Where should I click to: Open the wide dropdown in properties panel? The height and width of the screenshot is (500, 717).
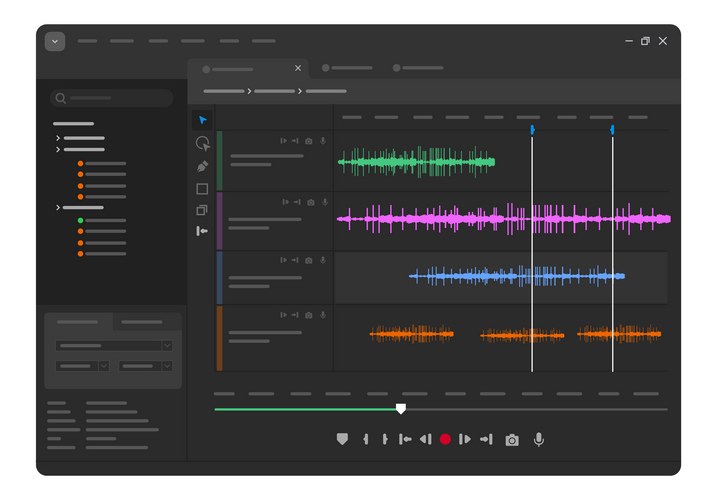pyautogui.click(x=114, y=345)
